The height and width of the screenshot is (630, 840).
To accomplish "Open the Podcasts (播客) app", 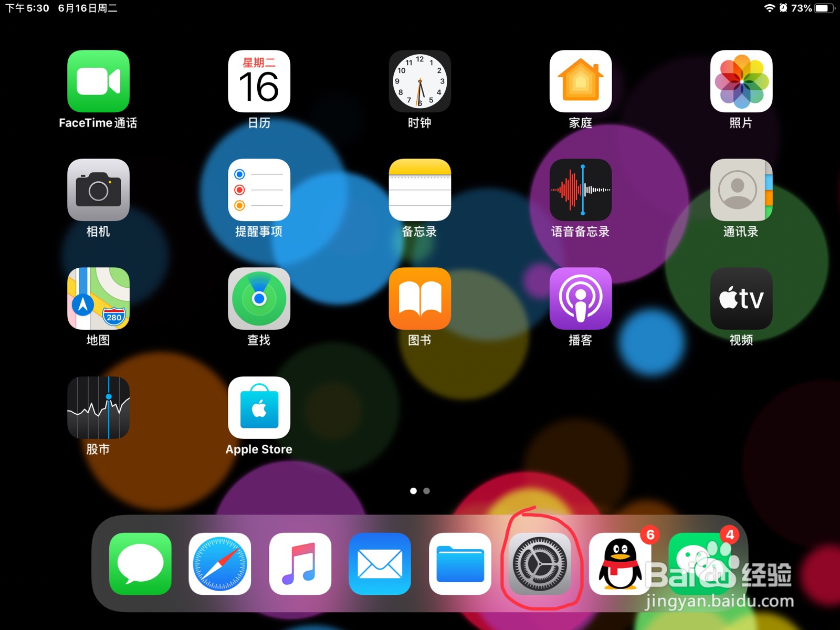I will (580, 299).
